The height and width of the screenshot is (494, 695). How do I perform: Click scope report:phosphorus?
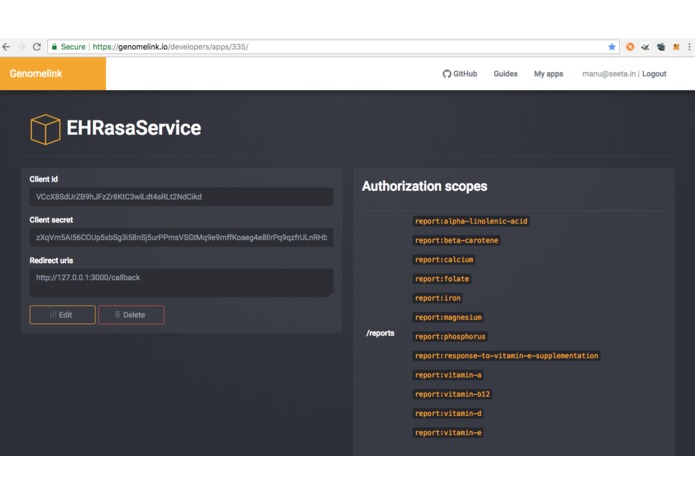[450, 337]
